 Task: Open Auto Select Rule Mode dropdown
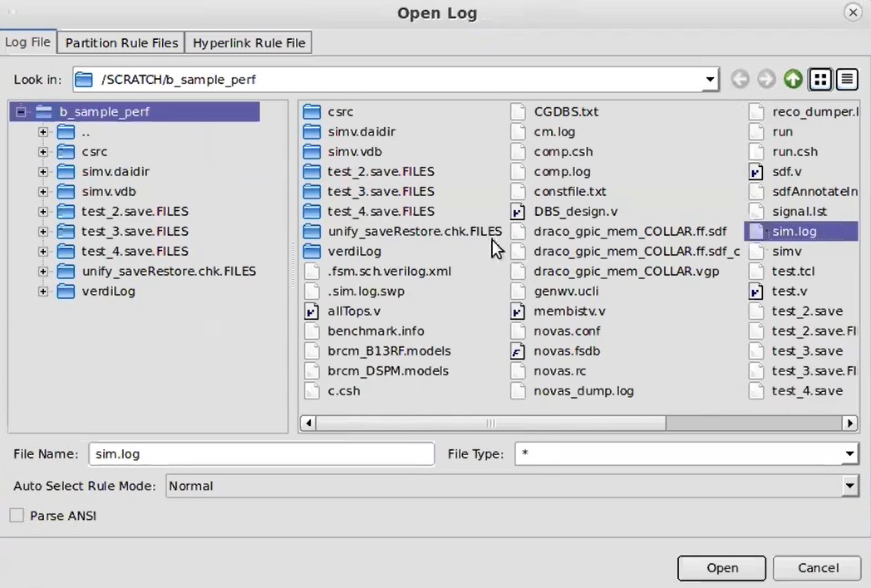(x=849, y=487)
